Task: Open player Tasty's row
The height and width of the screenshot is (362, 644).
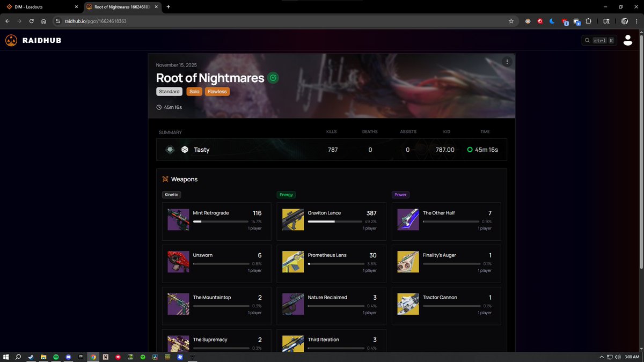Action: (x=331, y=150)
